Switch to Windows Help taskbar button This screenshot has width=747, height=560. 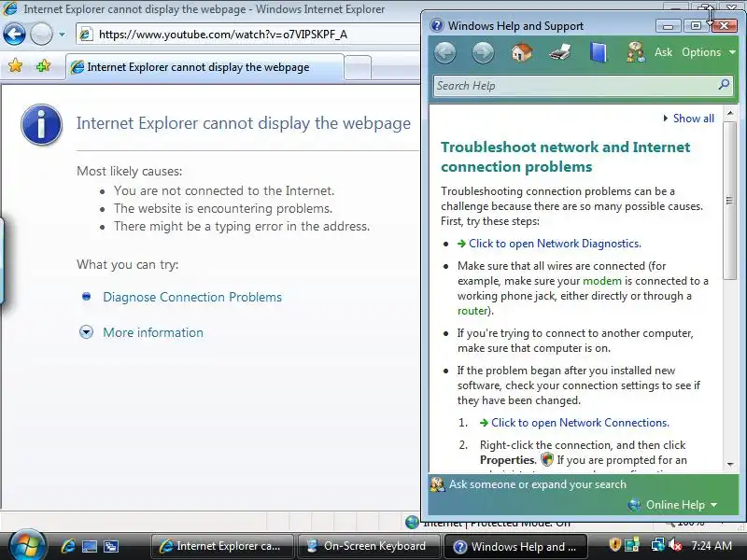515,546
